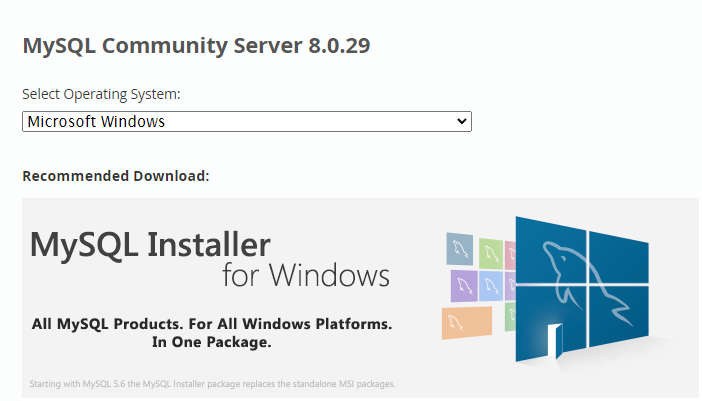702x401 pixels.
Task: Click the orange dolphin tile
Action: pos(466,322)
